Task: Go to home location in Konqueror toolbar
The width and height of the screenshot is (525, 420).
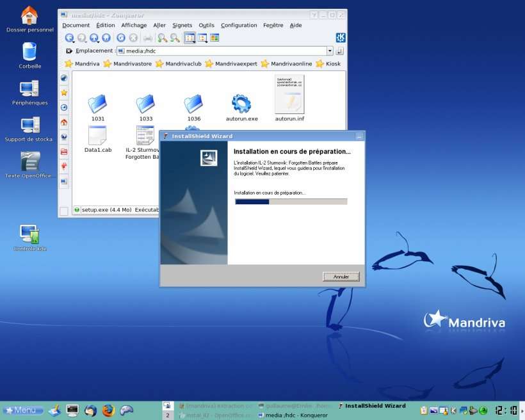Action: (x=106, y=38)
